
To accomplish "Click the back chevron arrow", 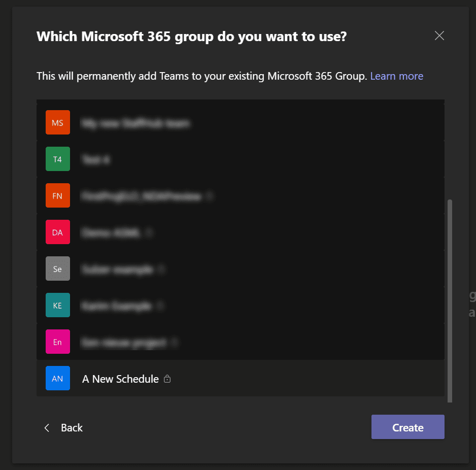I will click(x=47, y=427).
